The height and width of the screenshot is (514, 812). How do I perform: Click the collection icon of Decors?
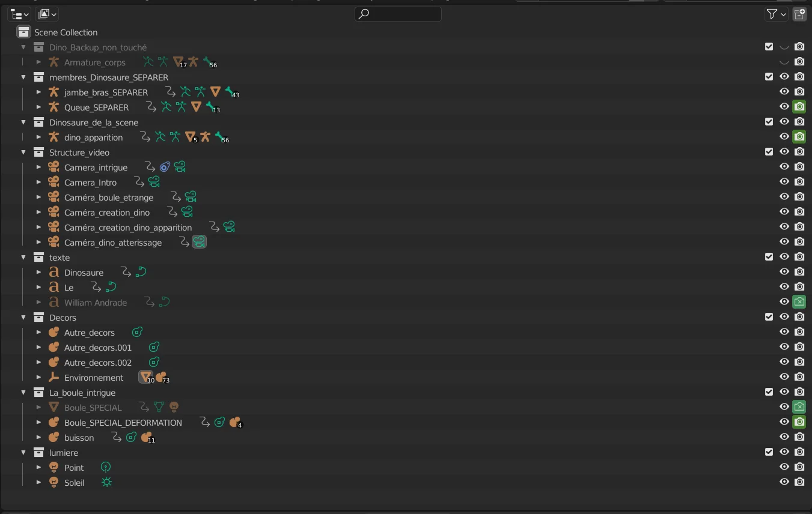click(x=38, y=318)
